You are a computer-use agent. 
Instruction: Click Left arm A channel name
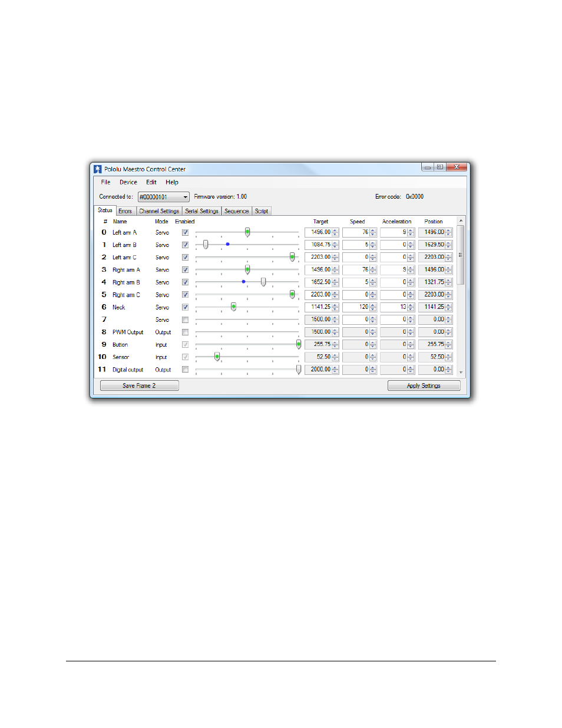click(x=124, y=233)
